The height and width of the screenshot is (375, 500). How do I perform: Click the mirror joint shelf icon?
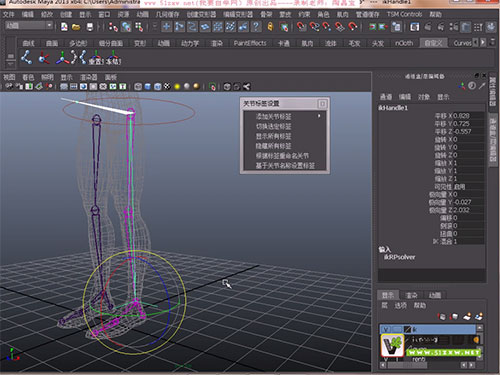79,57
